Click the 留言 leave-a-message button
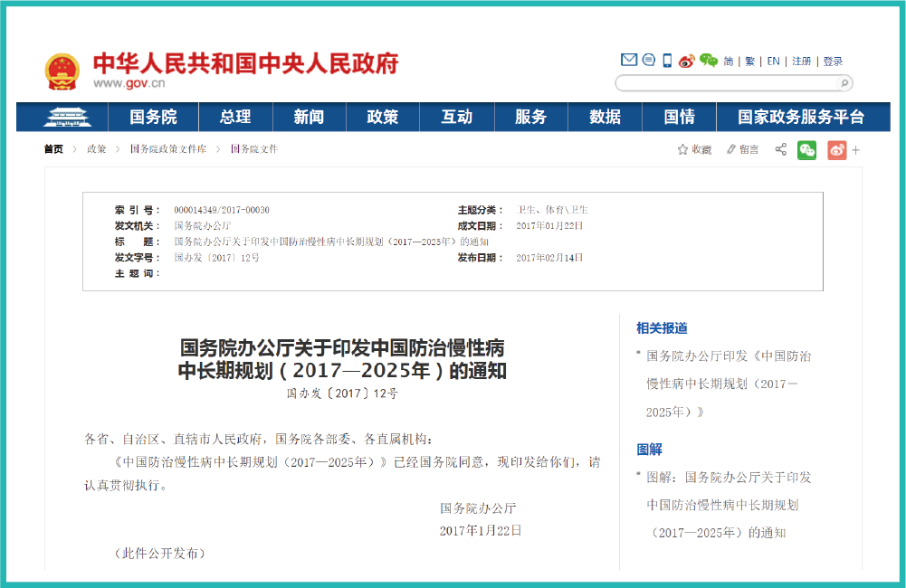 [743, 149]
